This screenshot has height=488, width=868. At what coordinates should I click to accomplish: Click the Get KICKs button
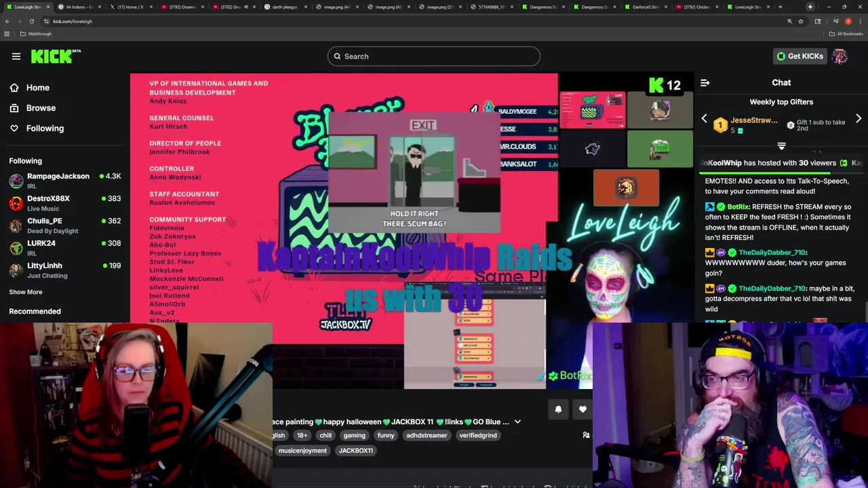click(800, 56)
